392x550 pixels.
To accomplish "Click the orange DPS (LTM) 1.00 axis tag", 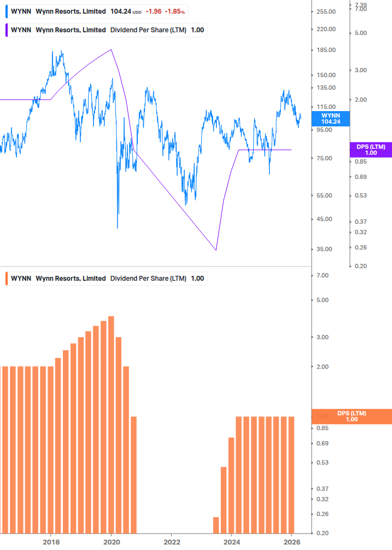I will (x=352, y=416).
